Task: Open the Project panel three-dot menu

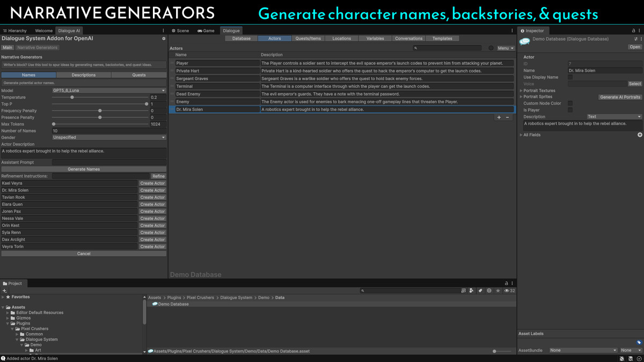Action: coord(513,283)
